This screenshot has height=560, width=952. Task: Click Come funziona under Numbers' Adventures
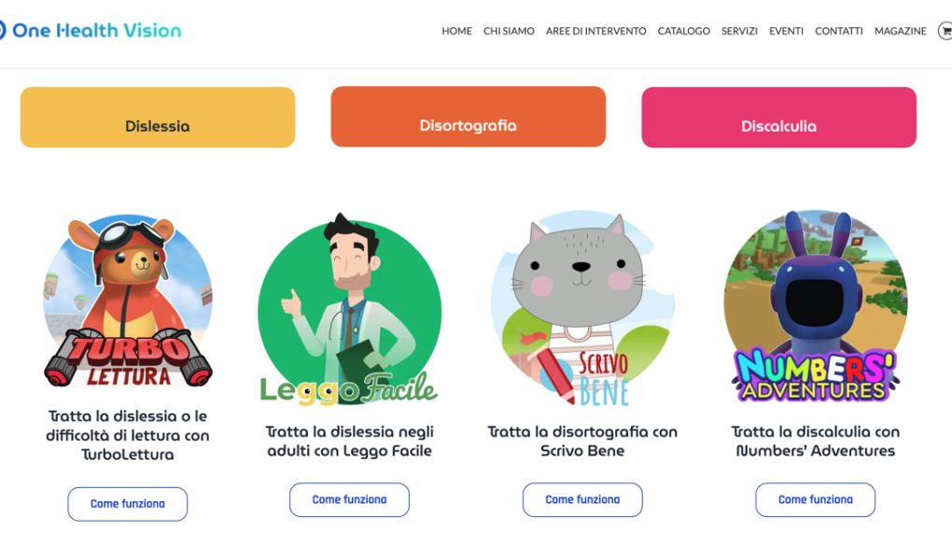(x=816, y=500)
